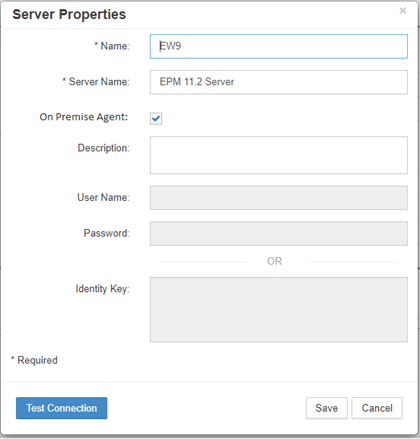The height and width of the screenshot is (439, 420).
Task: Click the "On Premise Agent:" label
Action: coord(84,117)
